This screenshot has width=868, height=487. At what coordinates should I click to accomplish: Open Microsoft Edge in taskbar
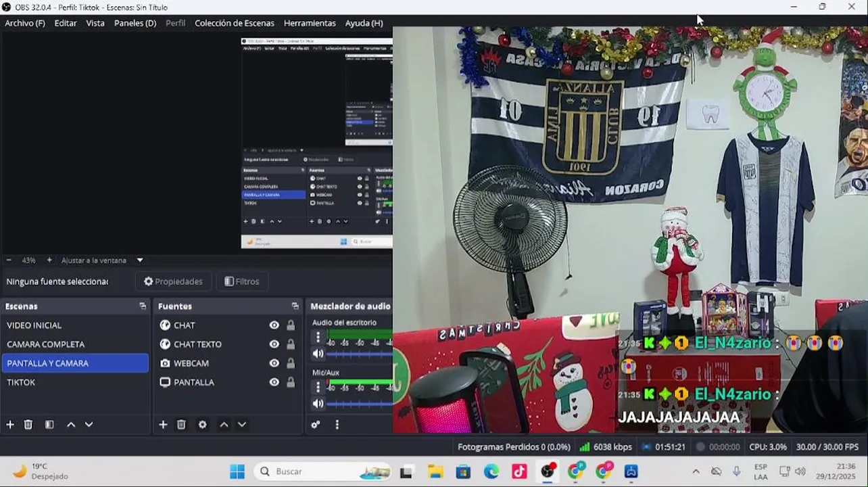(x=491, y=471)
